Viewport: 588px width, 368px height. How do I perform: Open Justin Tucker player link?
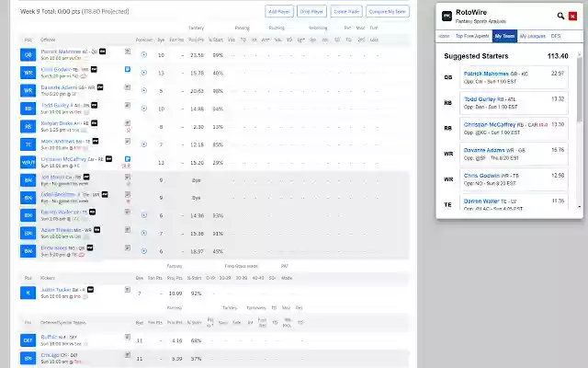coord(56,290)
